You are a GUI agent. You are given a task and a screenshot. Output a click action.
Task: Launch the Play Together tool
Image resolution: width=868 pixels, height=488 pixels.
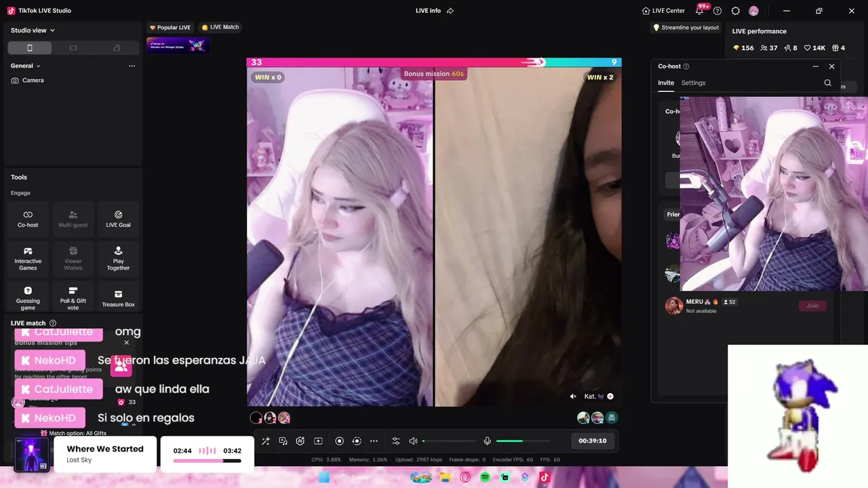point(118,258)
